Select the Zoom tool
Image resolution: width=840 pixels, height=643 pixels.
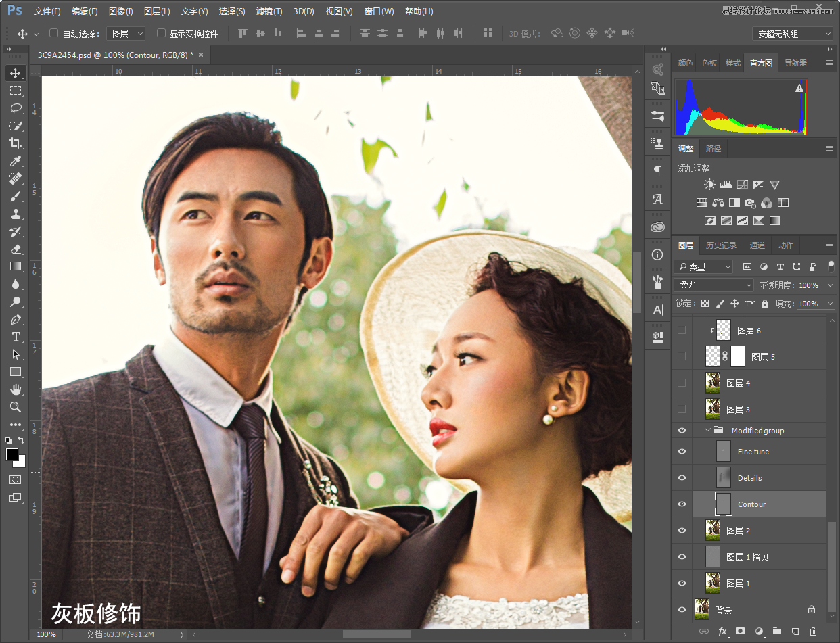tap(16, 407)
